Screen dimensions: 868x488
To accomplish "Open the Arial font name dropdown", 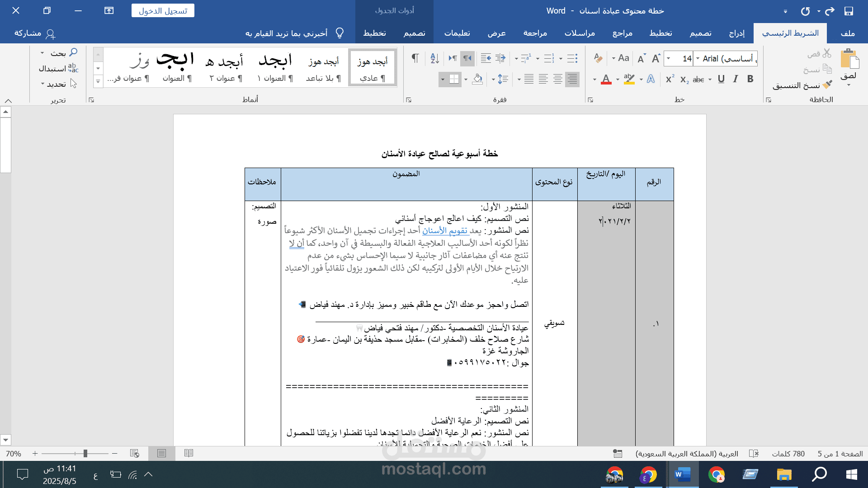I will point(698,58).
